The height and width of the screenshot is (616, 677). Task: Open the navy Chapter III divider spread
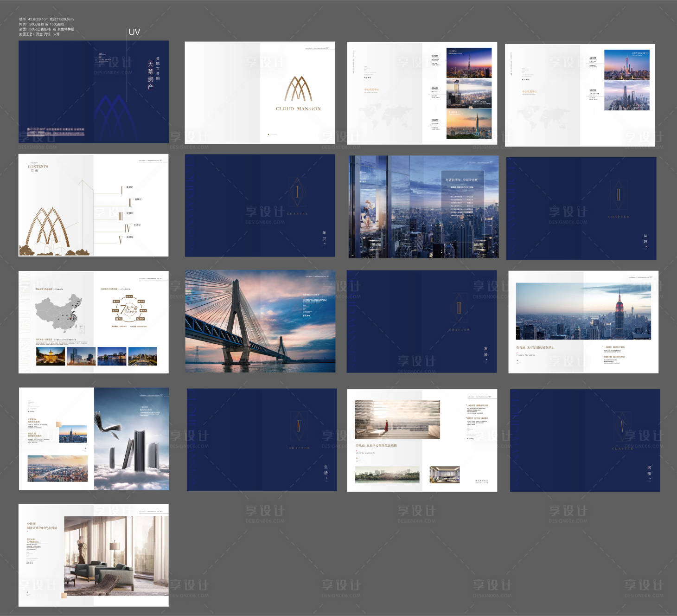422,321
